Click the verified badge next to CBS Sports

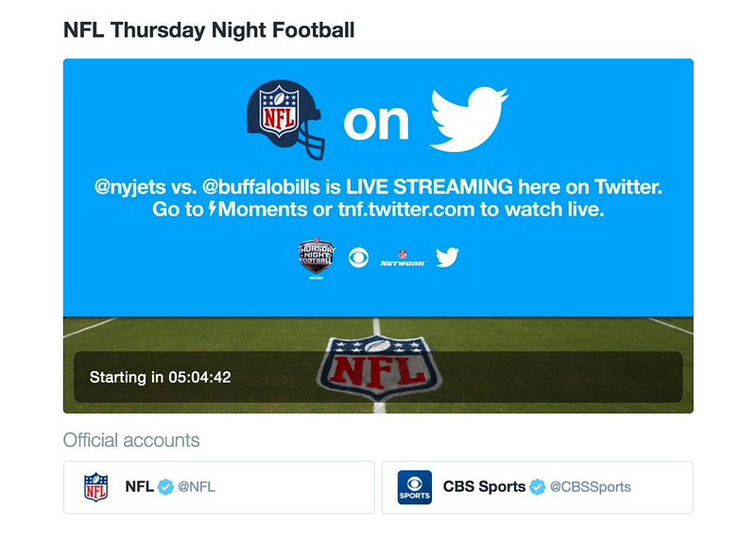pyautogui.click(x=537, y=487)
